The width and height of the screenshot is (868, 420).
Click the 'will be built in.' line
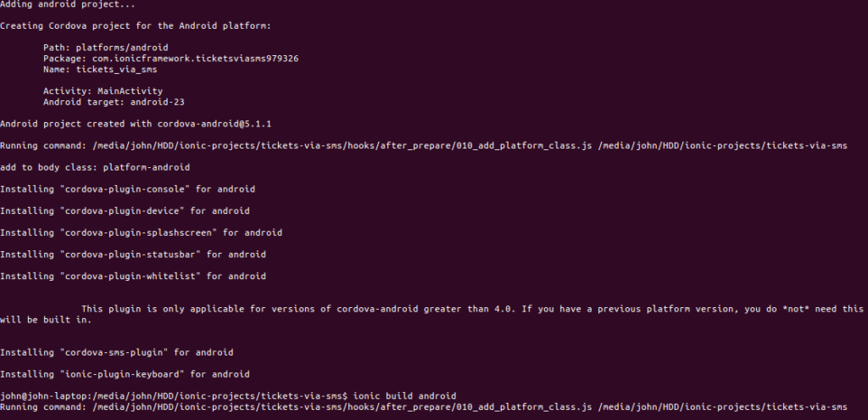coord(46,320)
